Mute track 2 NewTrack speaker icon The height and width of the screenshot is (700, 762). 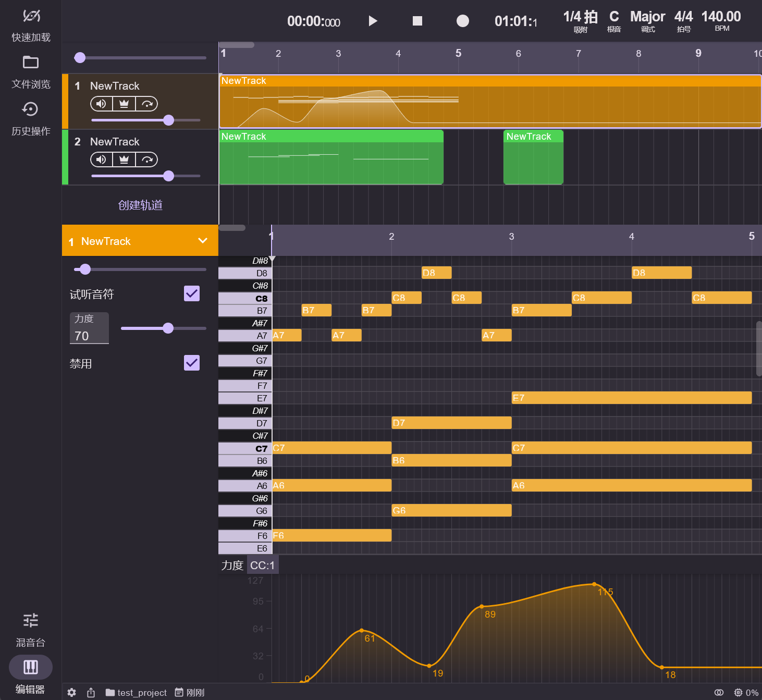click(x=102, y=159)
